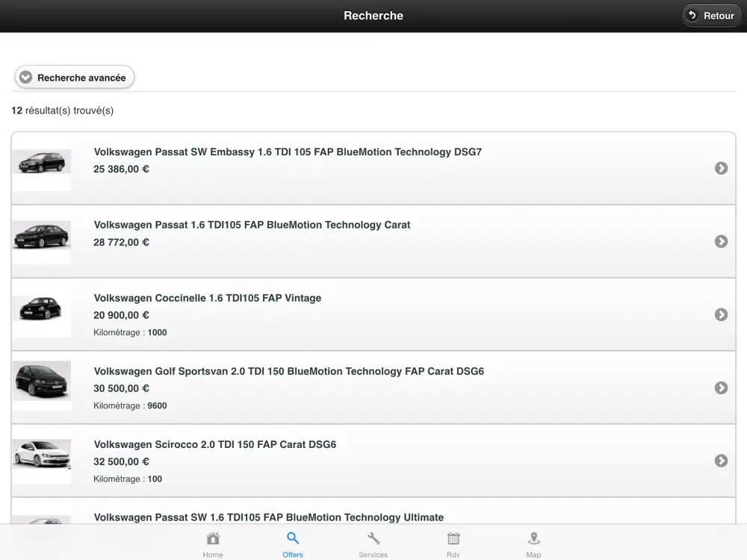The image size is (747, 560).
Task: Go back with the Retour button
Action: [x=711, y=16]
